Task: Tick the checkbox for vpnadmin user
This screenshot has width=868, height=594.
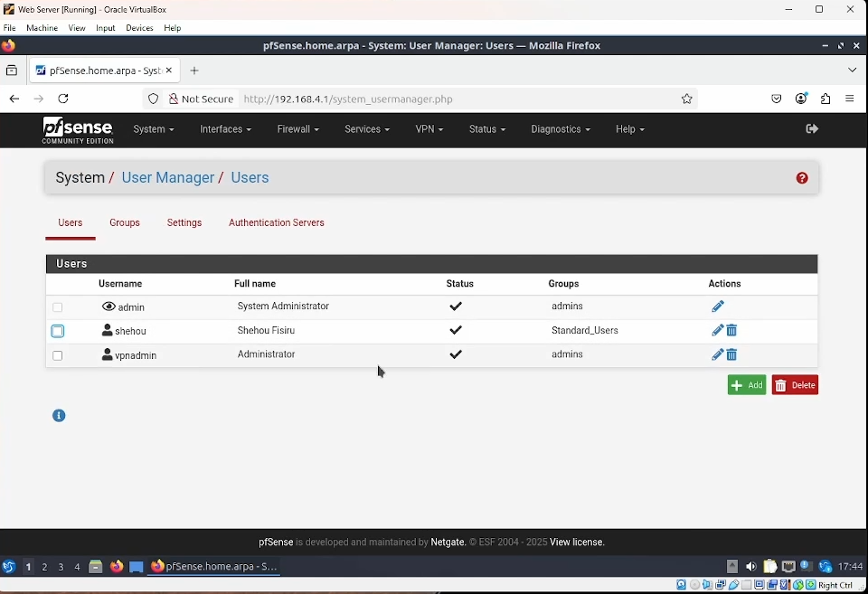Action: tap(58, 356)
